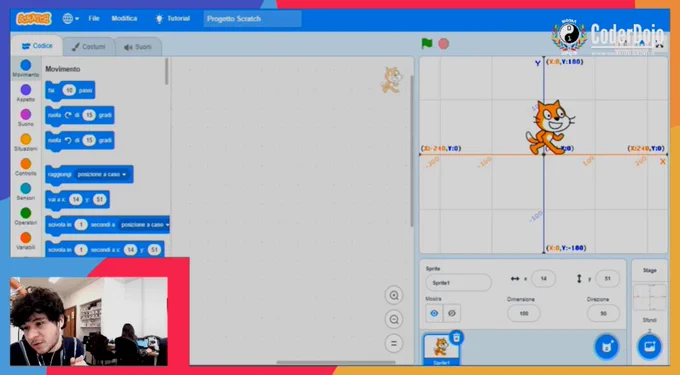Reset the workspace zoom to default
The height and width of the screenshot is (375, 680).
point(394,344)
